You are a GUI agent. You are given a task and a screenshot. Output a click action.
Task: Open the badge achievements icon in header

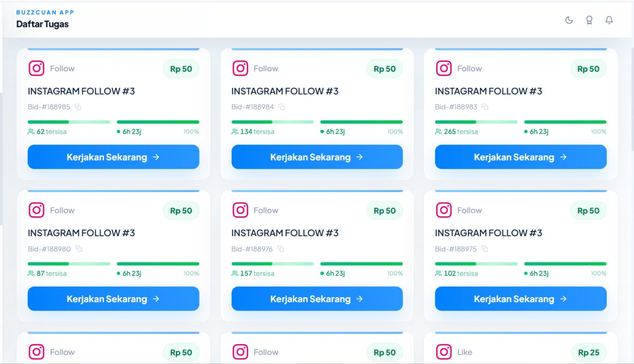tap(589, 20)
